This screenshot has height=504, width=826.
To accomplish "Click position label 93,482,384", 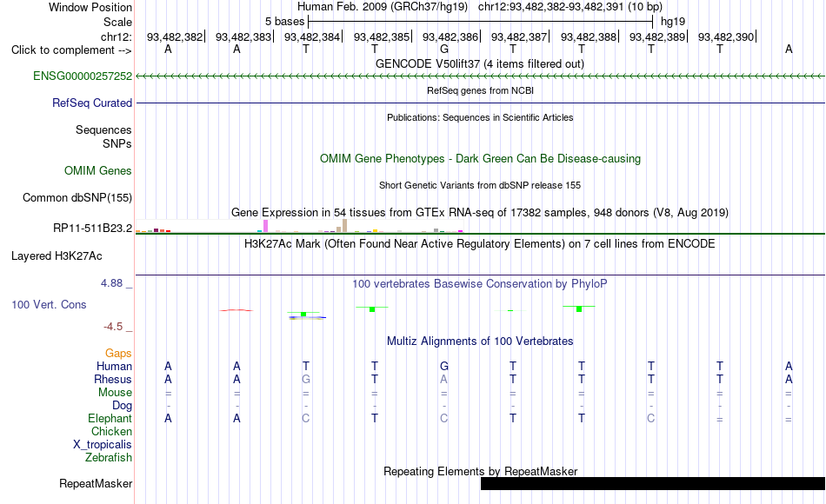I will (x=312, y=36).
